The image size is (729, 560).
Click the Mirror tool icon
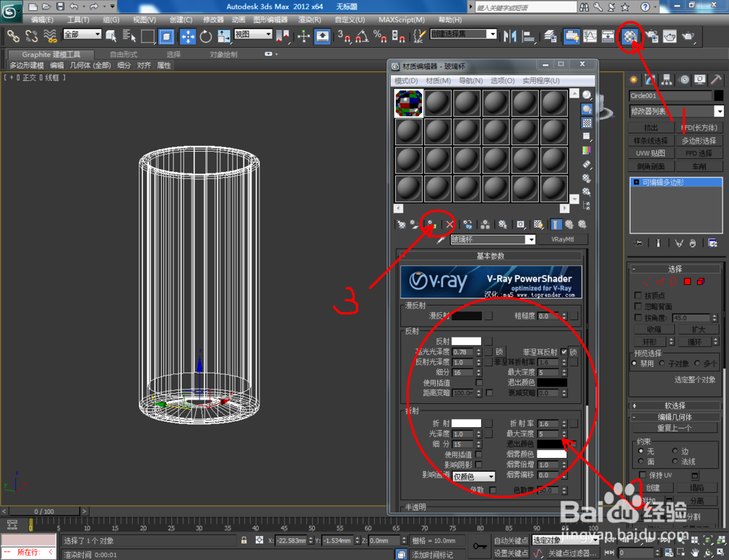pos(510,36)
